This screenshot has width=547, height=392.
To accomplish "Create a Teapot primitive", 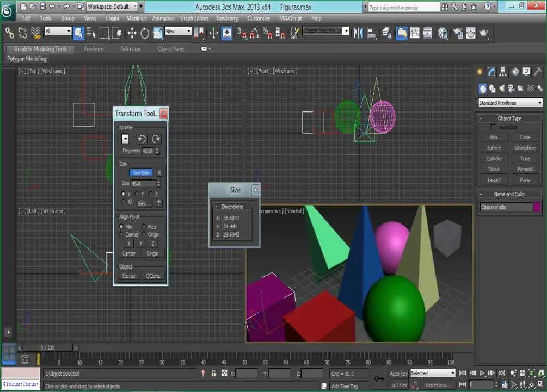I will click(x=494, y=180).
